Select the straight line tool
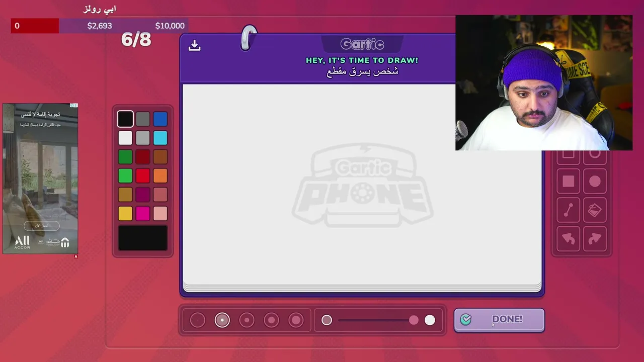The width and height of the screenshot is (644, 362). pyautogui.click(x=568, y=211)
